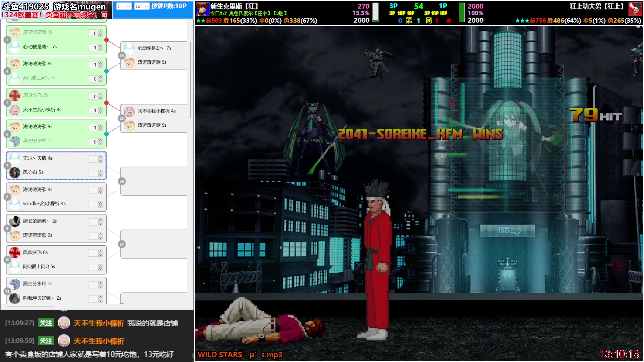
Task: Click 叫我宝贝好嘛 avatar in match 11
Action: click(x=15, y=298)
